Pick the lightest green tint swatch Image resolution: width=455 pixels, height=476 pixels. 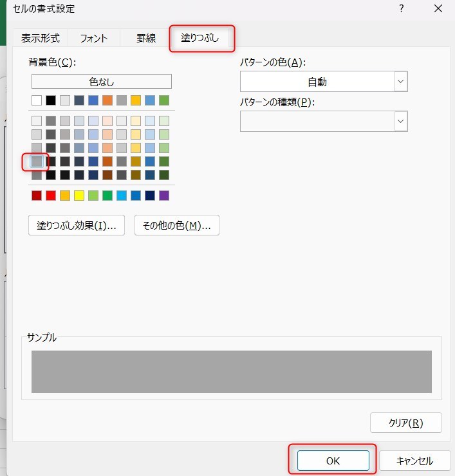coord(164,121)
